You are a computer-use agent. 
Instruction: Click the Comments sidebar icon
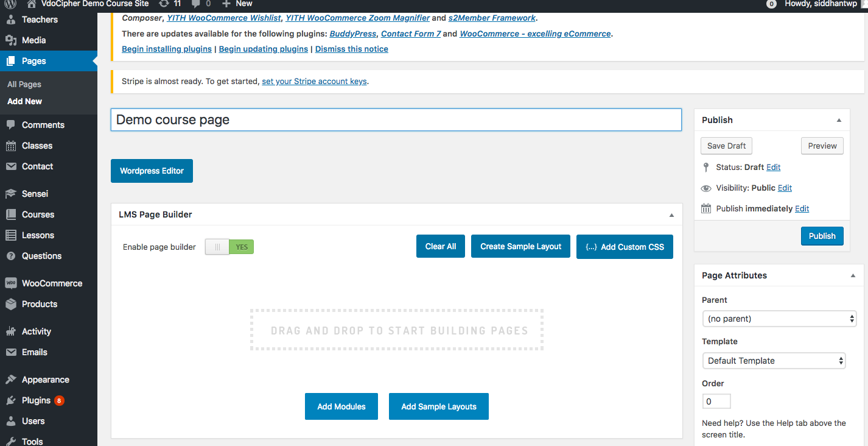10,125
